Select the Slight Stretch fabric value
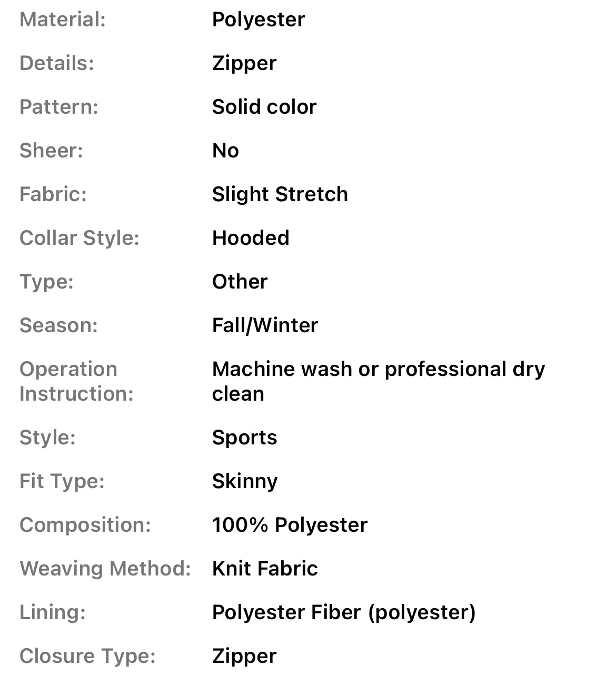Screen dimensions: 616x675 point(280,195)
